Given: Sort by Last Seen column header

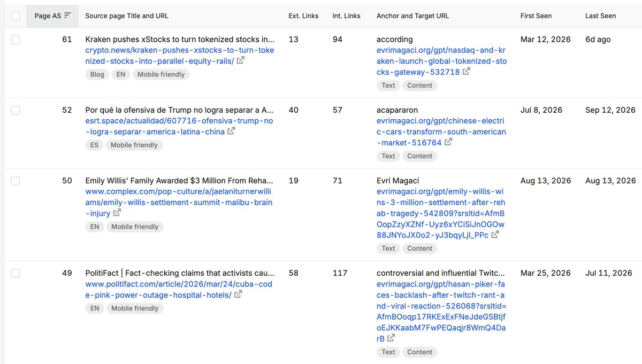Looking at the screenshot, I should [600, 16].
